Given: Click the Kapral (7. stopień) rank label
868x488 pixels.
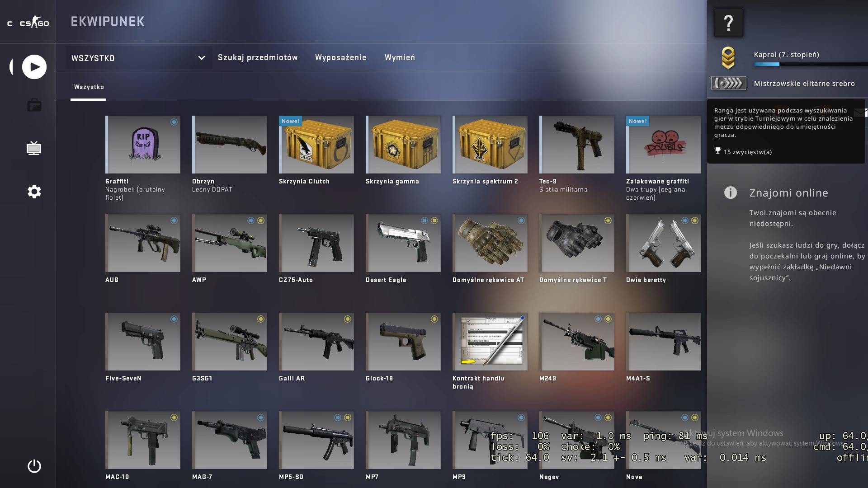Looking at the screenshot, I should [x=786, y=55].
